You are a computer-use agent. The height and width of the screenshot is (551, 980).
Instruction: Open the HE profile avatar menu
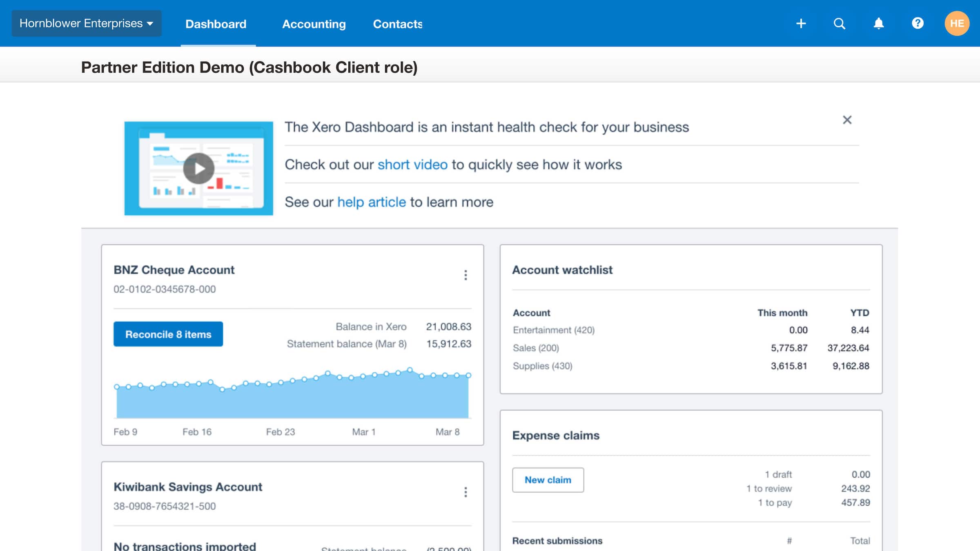point(957,23)
